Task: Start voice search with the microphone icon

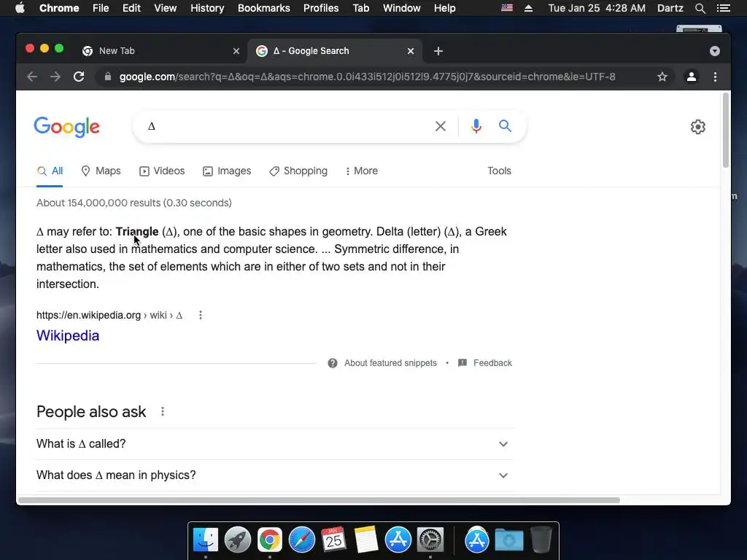Action: click(x=476, y=126)
